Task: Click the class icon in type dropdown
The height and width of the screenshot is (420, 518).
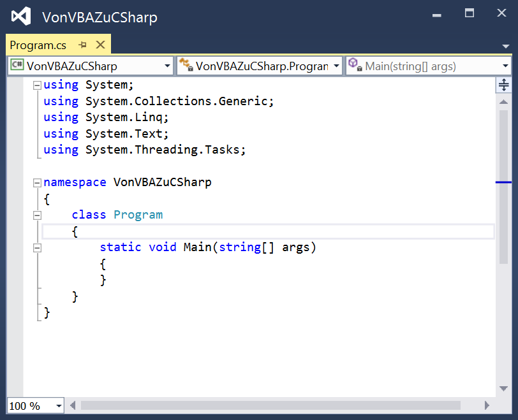Action: tap(186, 65)
